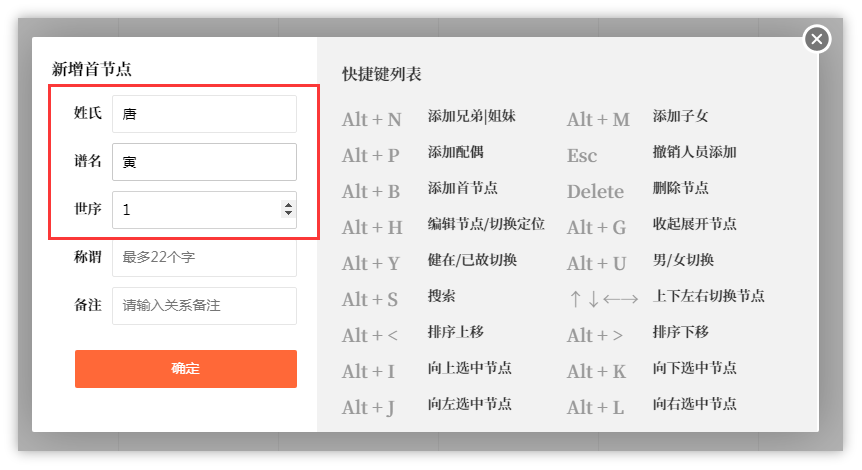Click the Delete shortcut text
The width and height of the screenshot is (862, 470).
tap(595, 191)
